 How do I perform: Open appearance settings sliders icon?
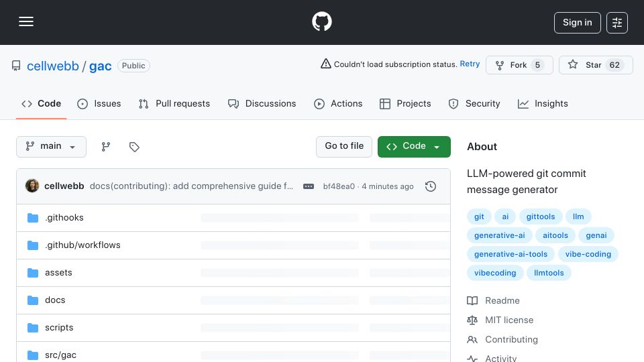[617, 23]
